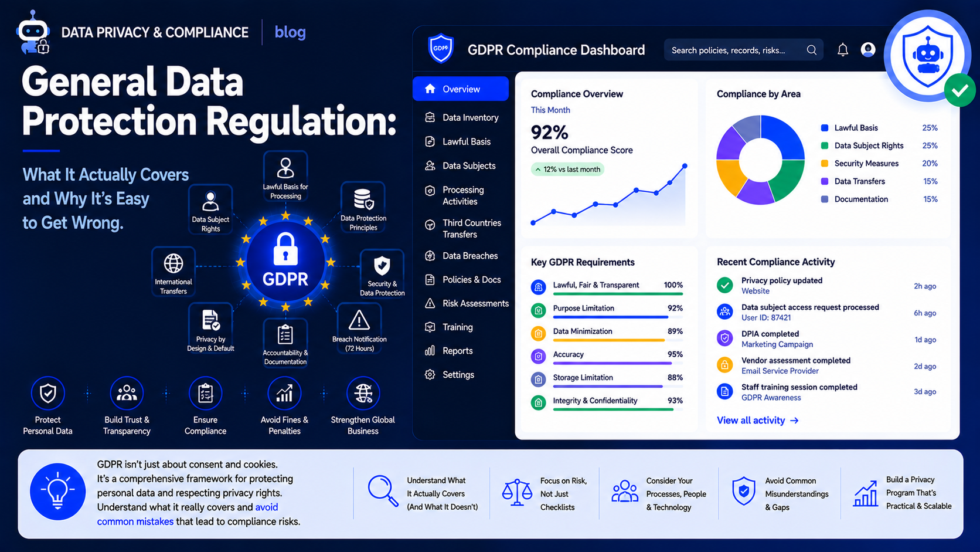Click the Integrity & Confidentiality 93% value
This screenshot has width=980, height=552.
(x=675, y=400)
